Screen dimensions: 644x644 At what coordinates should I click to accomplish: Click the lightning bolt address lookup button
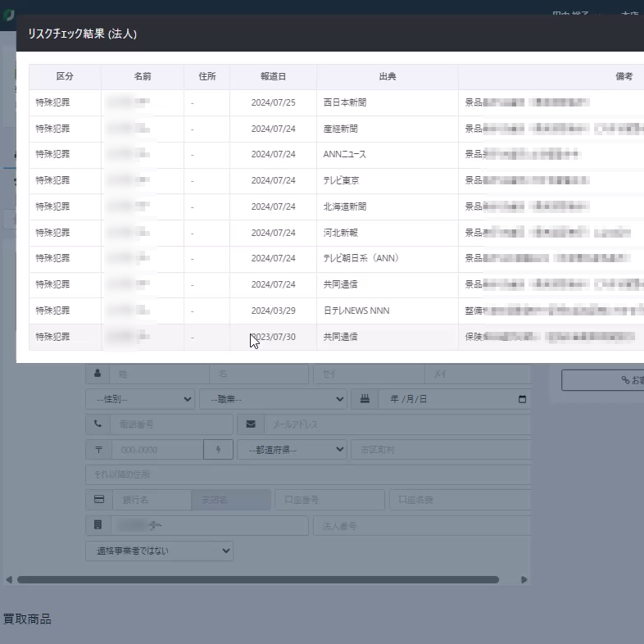pos(218,450)
